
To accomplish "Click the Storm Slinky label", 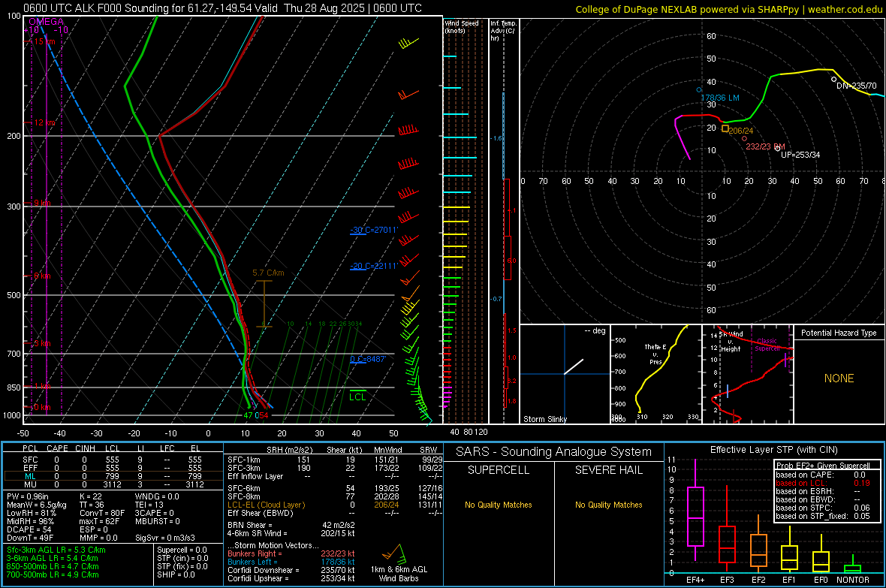I will [x=544, y=419].
